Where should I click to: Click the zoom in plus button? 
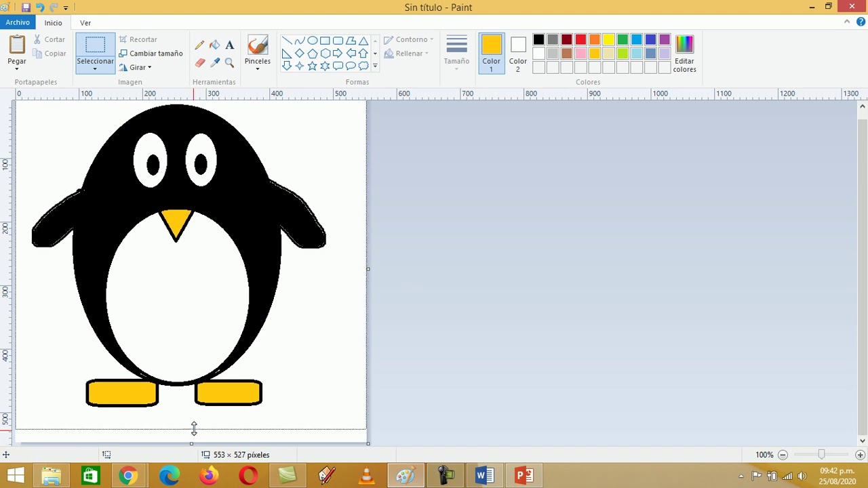coord(860,455)
